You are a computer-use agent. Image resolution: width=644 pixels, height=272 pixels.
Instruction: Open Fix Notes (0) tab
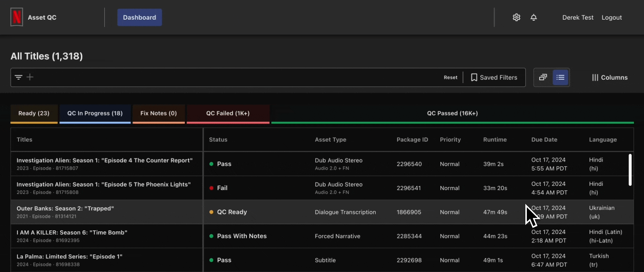tap(158, 113)
